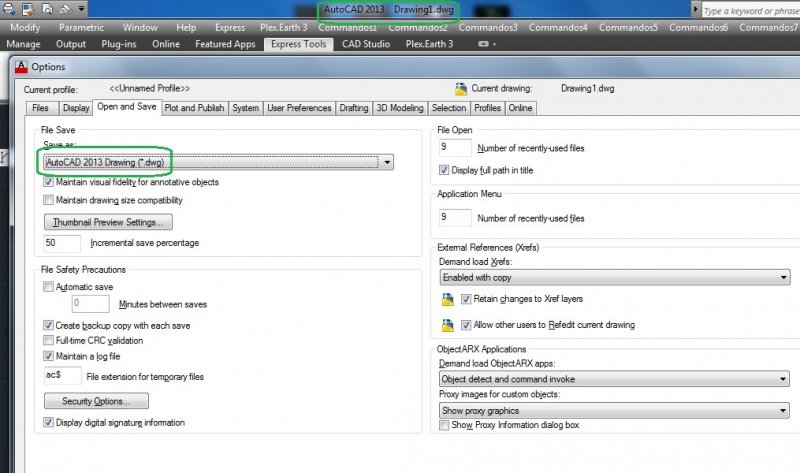Click Application Menu recently-used files number field
Viewport: 800px width, 473px height.
[455, 217]
